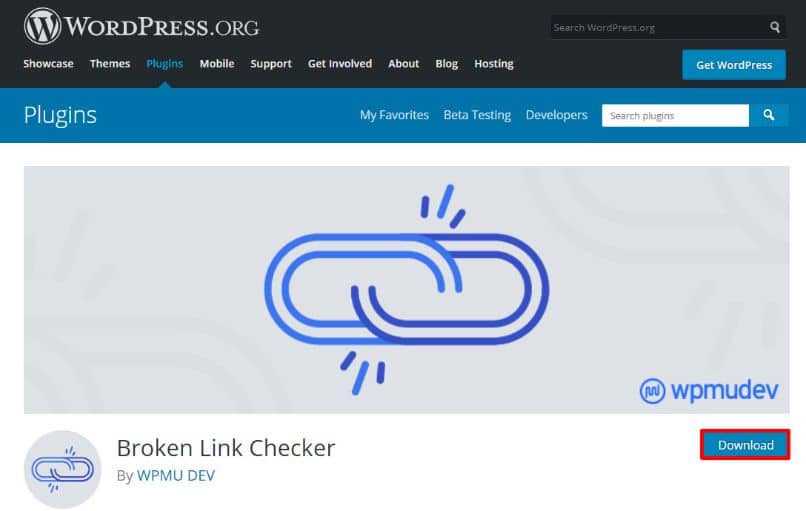Viewport: 806px width, 511px height.
Task: Go to the Mobile page
Action: [217, 64]
